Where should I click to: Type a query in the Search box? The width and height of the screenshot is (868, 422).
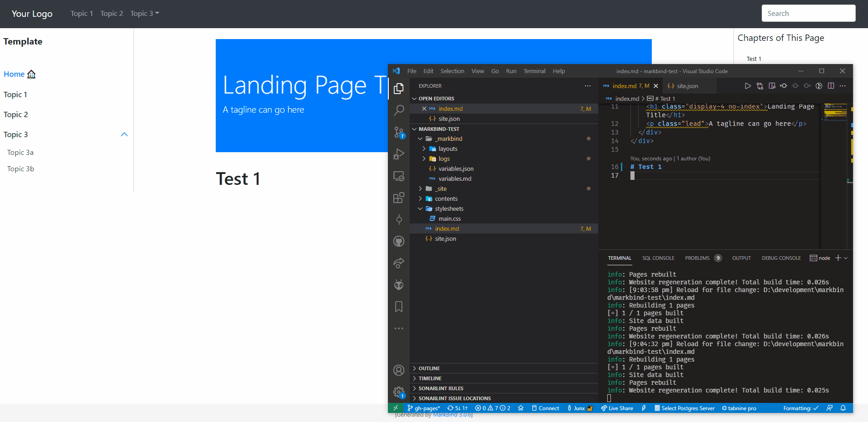tap(808, 13)
